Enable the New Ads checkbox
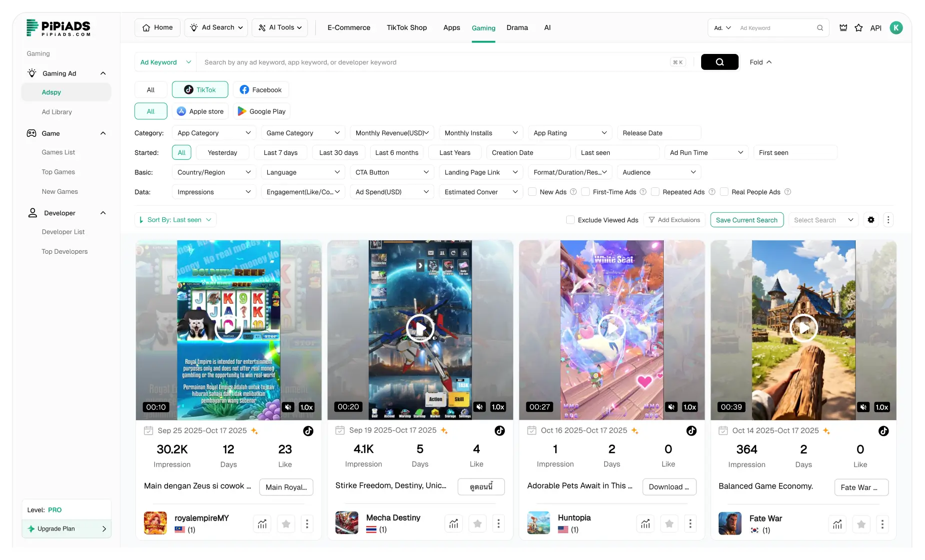Viewport: 925px width, 560px height. click(x=533, y=191)
